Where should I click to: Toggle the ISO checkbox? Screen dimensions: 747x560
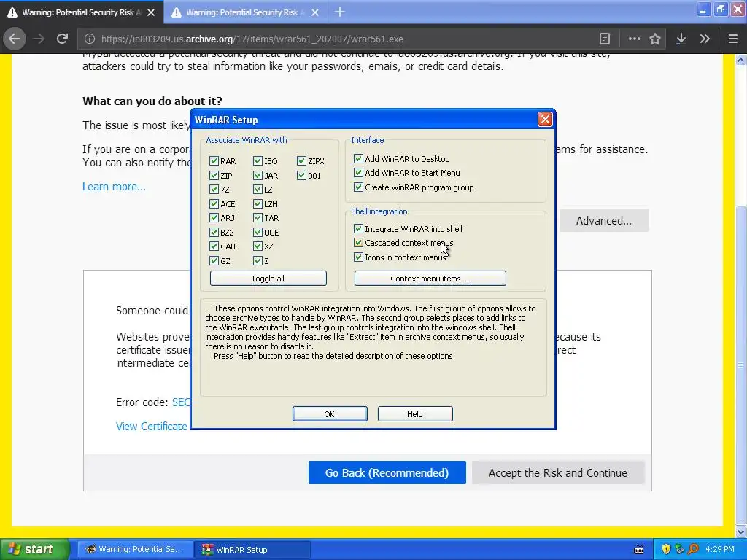pos(258,161)
